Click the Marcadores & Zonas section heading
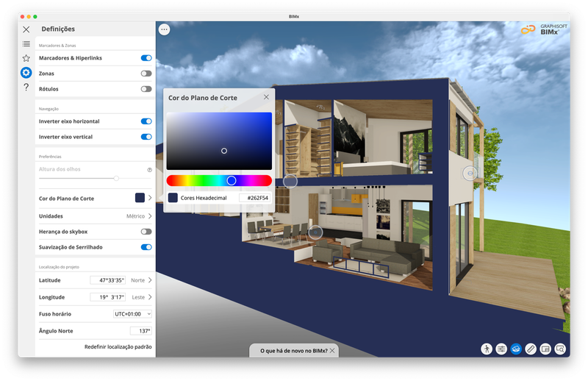588x381 pixels. coord(57,46)
